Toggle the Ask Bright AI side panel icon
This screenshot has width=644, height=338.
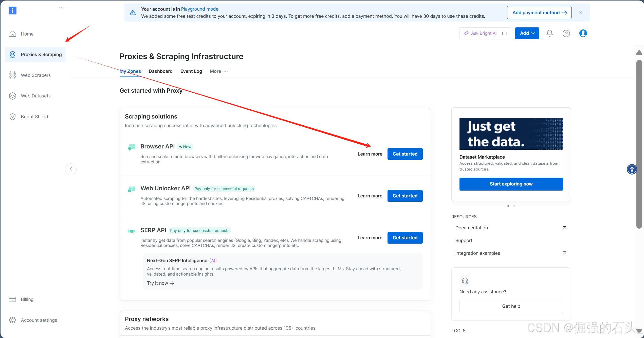504,33
